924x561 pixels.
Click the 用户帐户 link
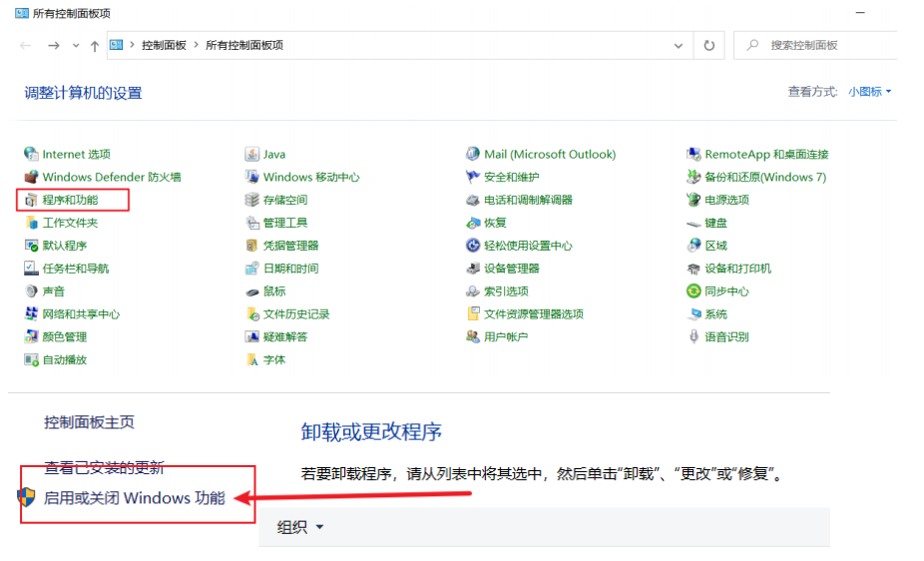[x=506, y=337]
